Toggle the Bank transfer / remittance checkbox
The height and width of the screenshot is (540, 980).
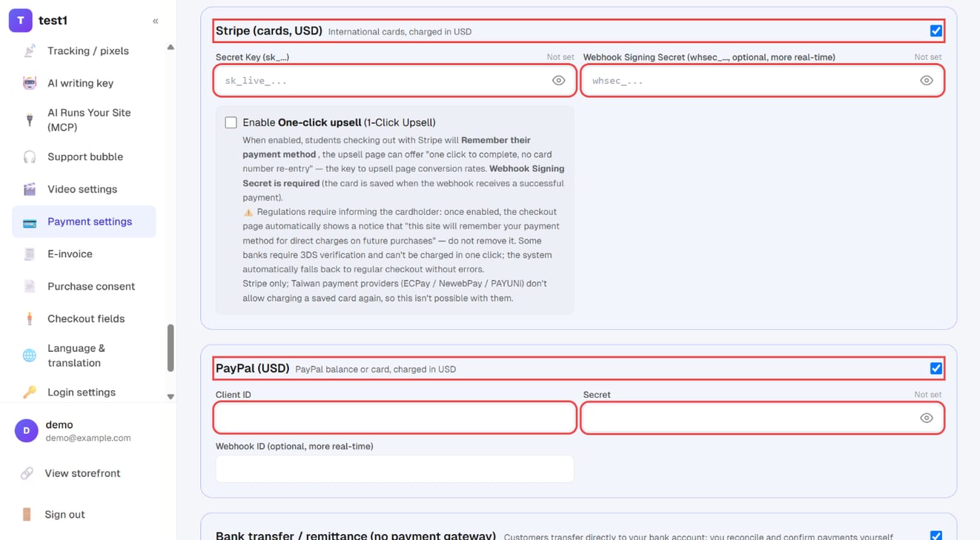936,536
